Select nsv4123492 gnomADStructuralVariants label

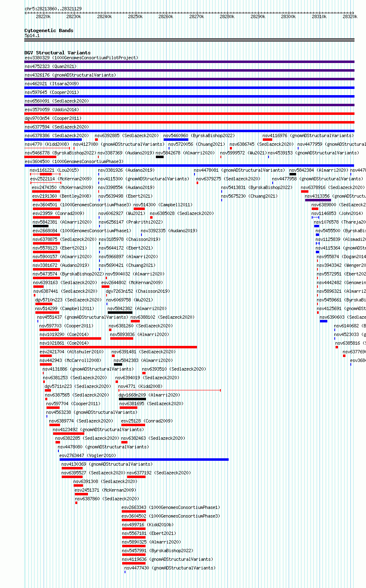(x=99, y=429)
